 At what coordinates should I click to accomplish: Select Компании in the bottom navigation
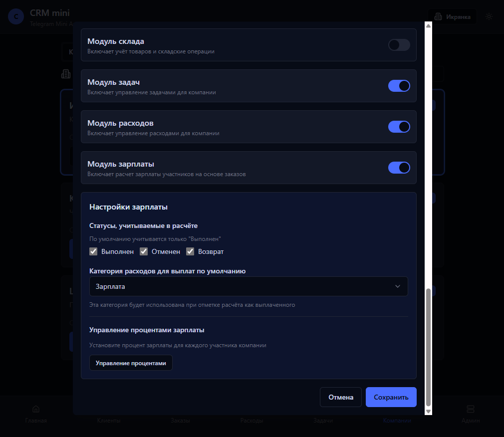point(397,408)
